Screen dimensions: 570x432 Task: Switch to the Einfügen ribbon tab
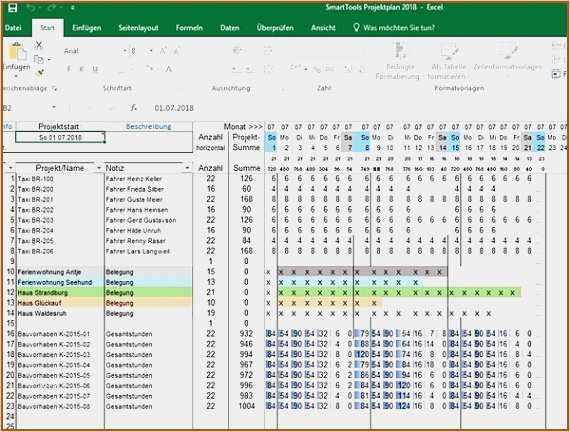pos(87,28)
